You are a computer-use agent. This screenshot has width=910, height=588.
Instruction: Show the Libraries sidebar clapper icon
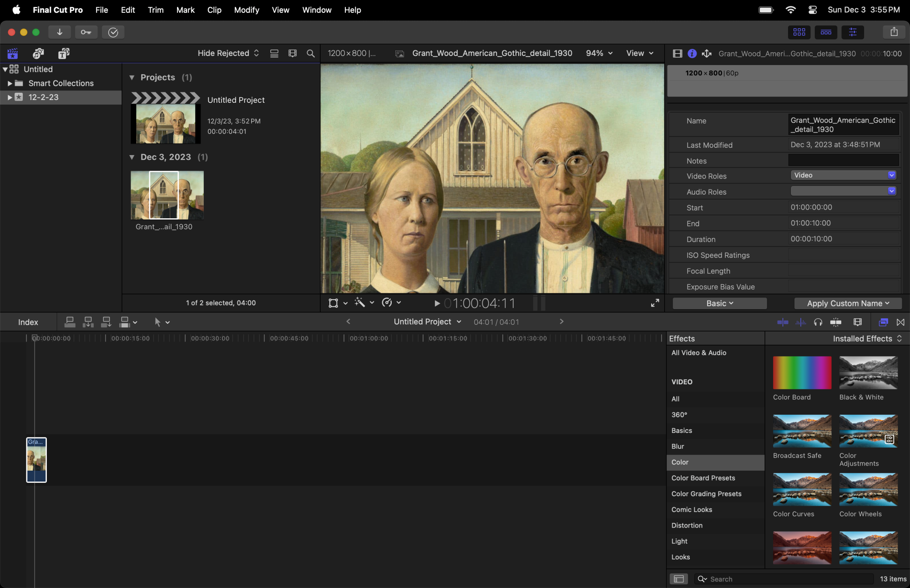click(x=13, y=54)
